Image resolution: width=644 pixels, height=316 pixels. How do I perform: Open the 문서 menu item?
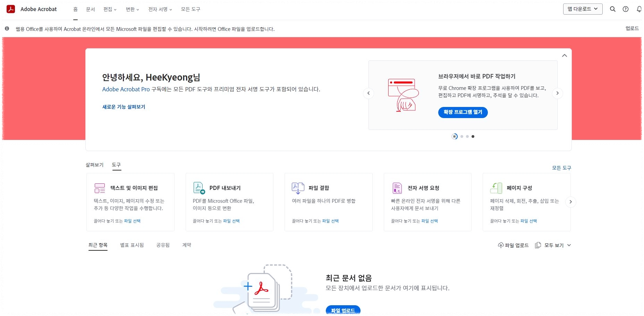pyautogui.click(x=90, y=9)
